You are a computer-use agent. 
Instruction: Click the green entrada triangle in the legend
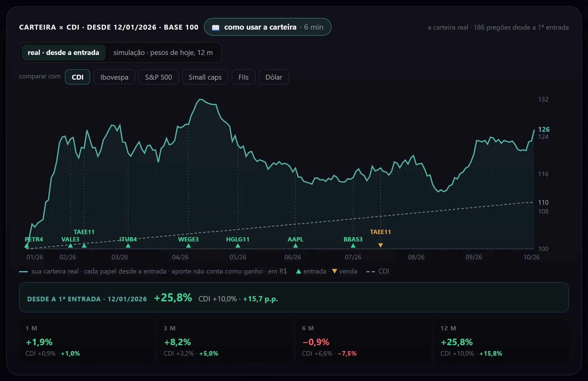299,271
